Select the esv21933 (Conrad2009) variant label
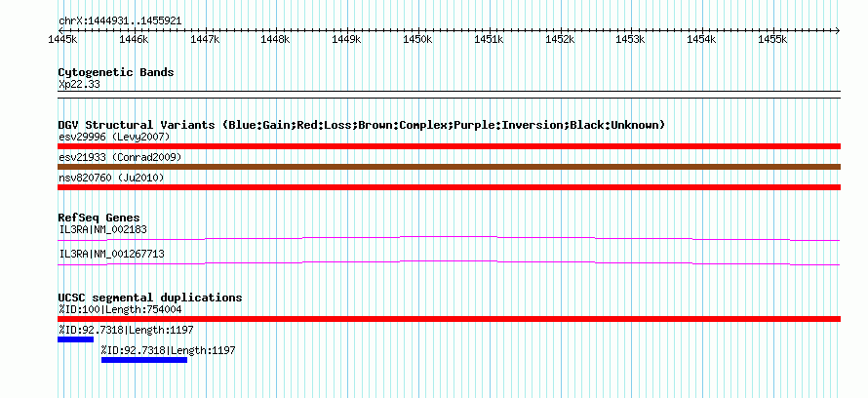Viewport: 868px width, 398px height. coord(120,157)
